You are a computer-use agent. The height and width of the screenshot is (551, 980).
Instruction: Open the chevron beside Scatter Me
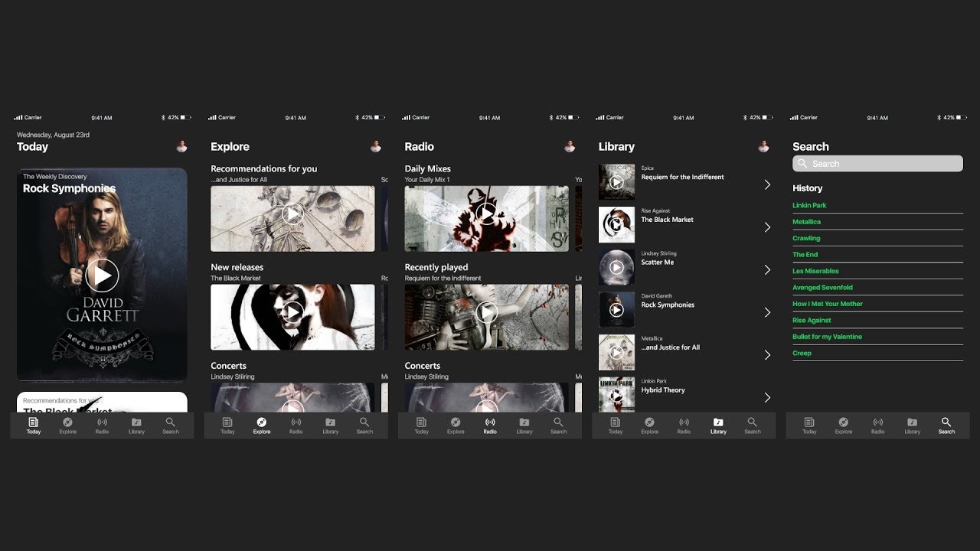click(x=767, y=269)
